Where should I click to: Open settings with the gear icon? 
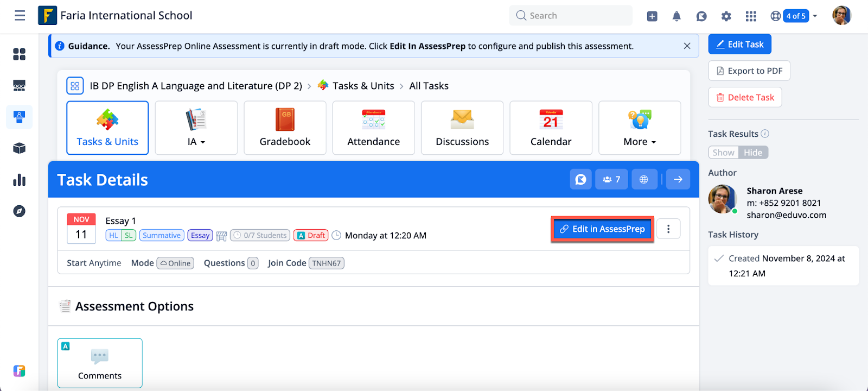[726, 16]
